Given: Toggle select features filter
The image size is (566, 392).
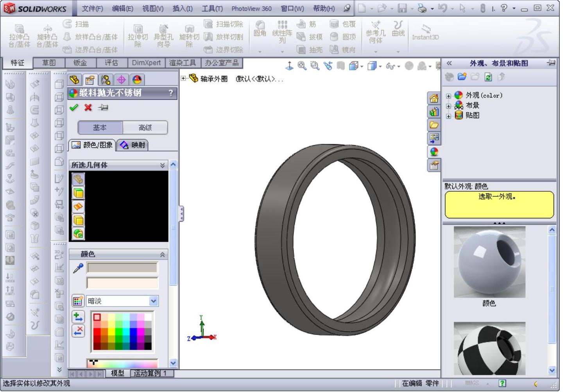Looking at the screenshot, I should click(x=78, y=233).
